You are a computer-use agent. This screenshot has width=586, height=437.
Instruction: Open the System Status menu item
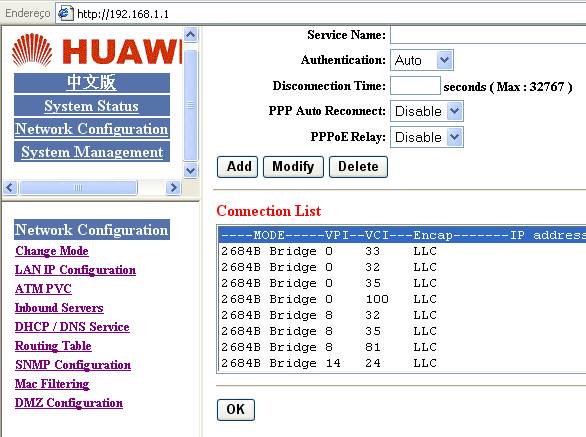[x=92, y=106]
